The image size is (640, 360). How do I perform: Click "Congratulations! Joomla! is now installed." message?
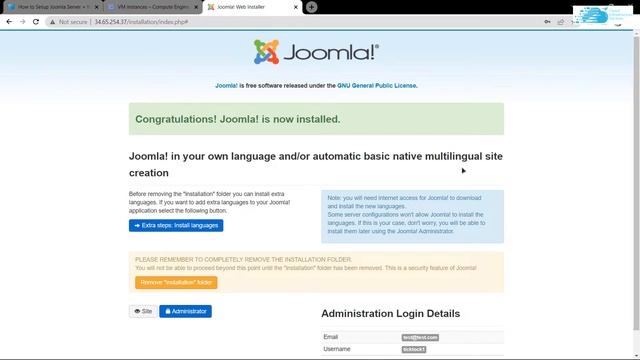click(x=238, y=119)
